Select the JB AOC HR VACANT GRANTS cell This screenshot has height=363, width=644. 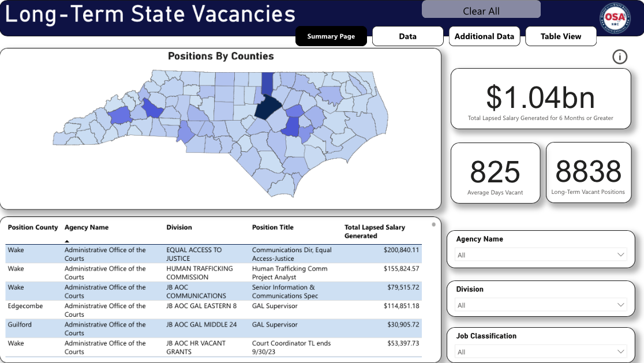196,347
